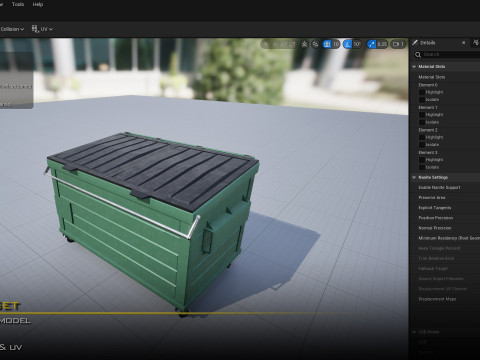Enable Isolate for Element 1
The height and width of the screenshot is (360, 480).
[x=422, y=122]
